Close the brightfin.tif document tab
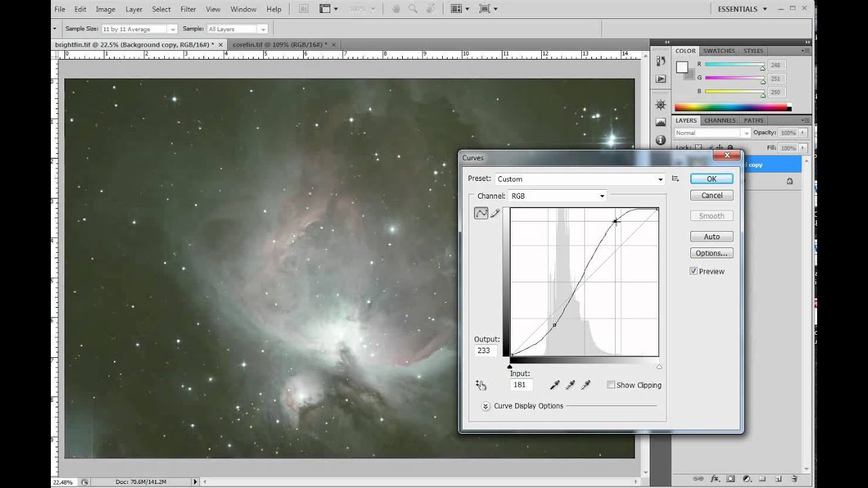This screenshot has width=868, height=488. (x=220, y=44)
